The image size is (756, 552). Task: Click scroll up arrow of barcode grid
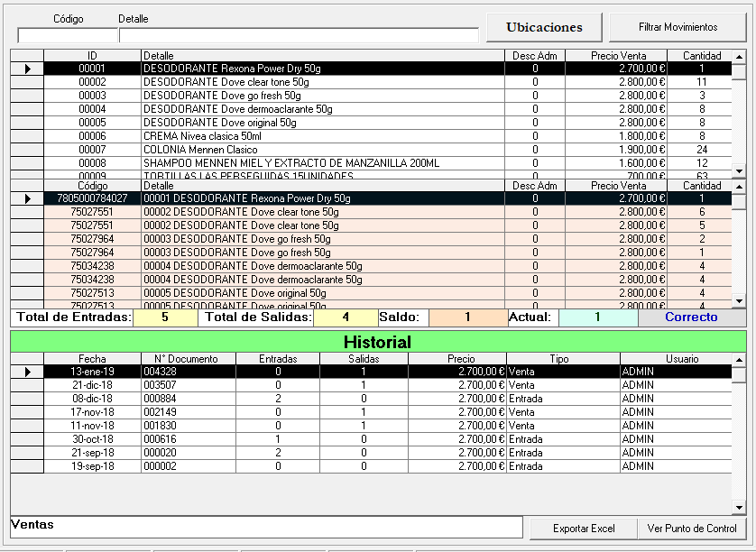(739, 186)
